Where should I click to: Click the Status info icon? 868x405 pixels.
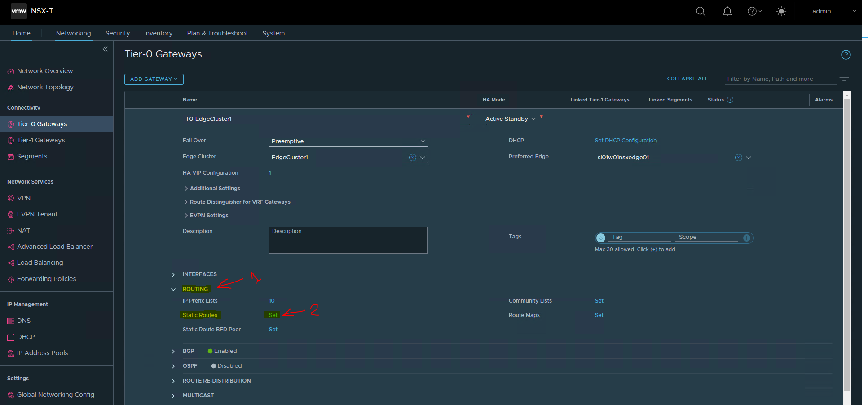[730, 100]
